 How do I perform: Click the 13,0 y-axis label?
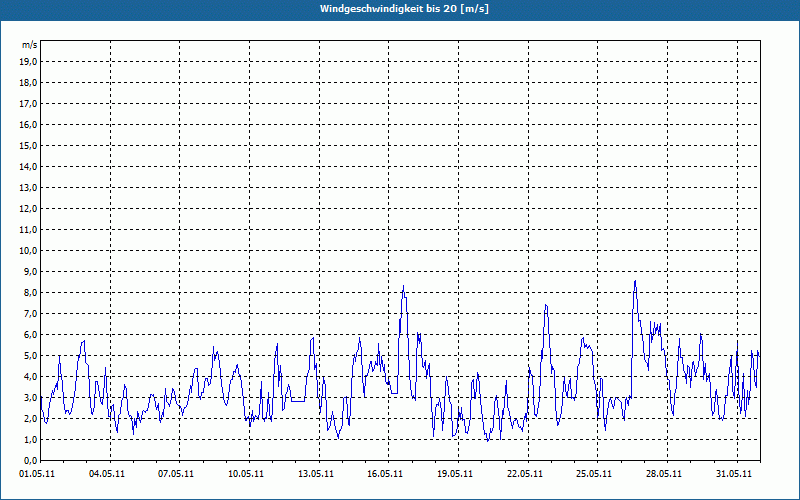[28, 188]
